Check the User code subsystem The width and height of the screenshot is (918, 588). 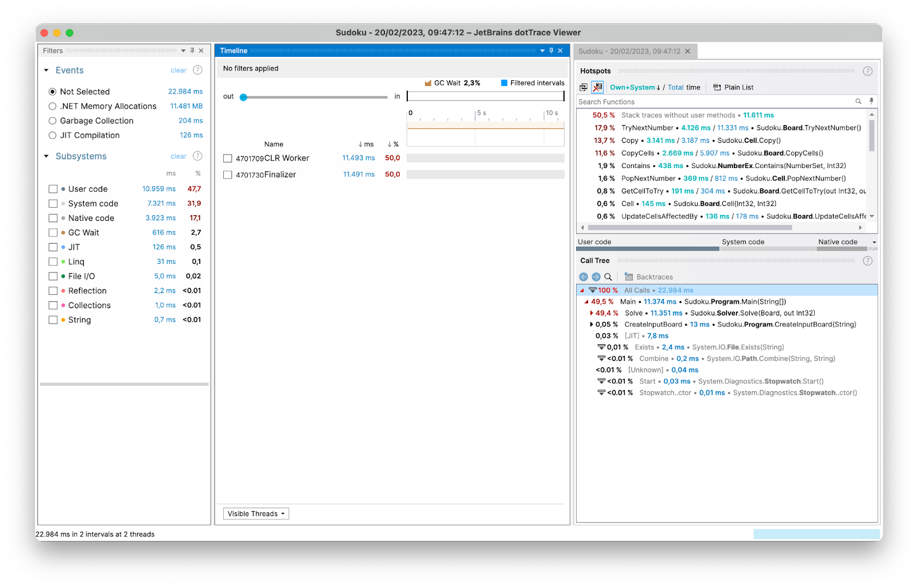(53, 189)
